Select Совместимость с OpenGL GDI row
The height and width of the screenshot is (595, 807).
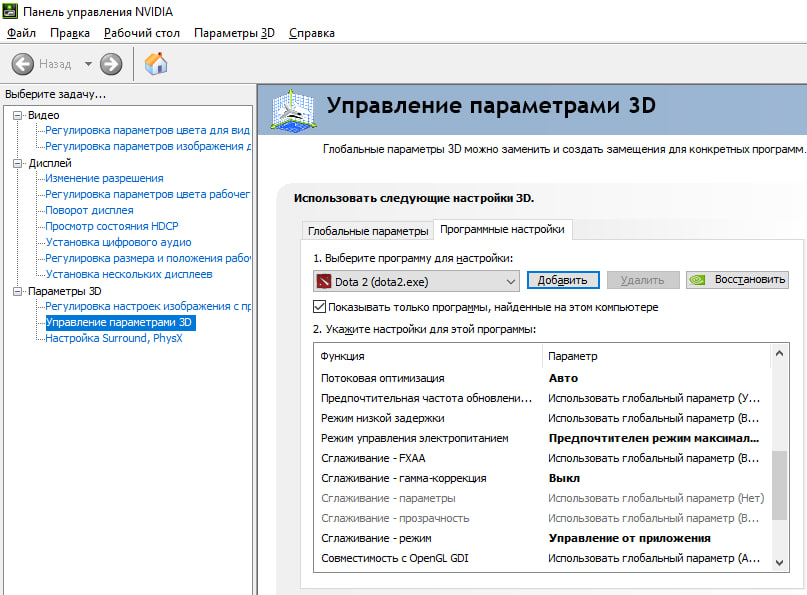tap(542, 558)
